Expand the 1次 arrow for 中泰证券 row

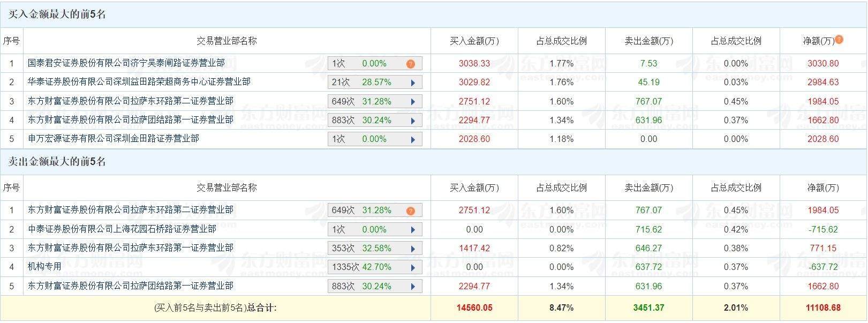click(413, 230)
